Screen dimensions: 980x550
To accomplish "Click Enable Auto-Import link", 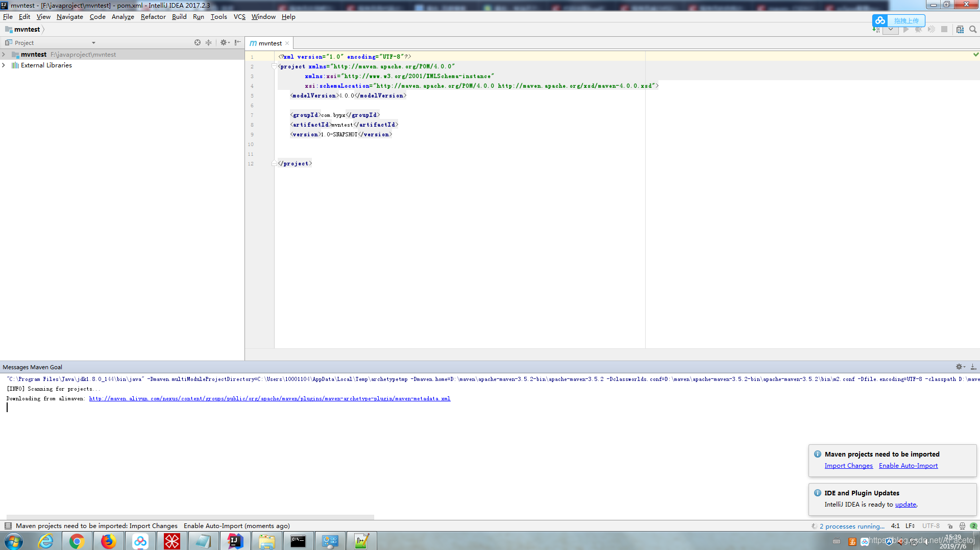I will click(908, 465).
